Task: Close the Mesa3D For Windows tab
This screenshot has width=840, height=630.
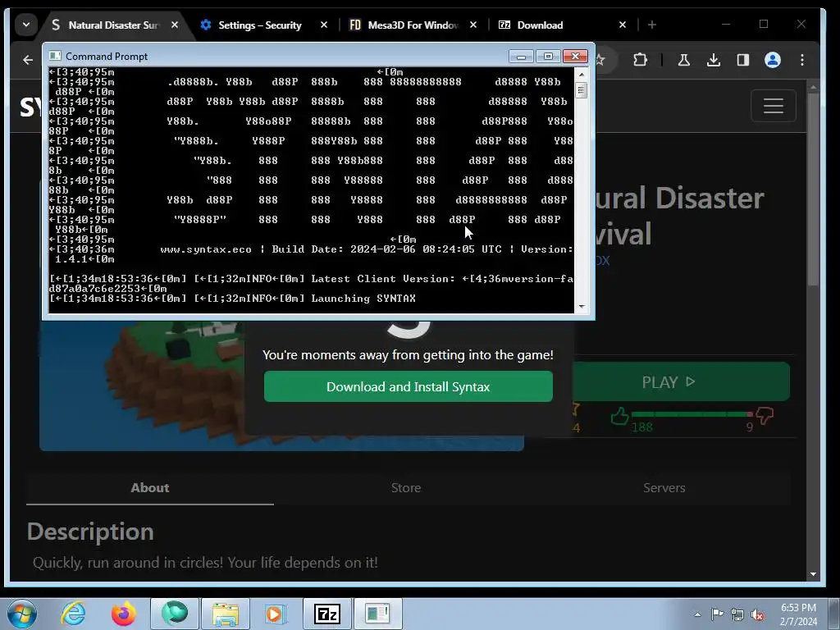Action: (473, 25)
